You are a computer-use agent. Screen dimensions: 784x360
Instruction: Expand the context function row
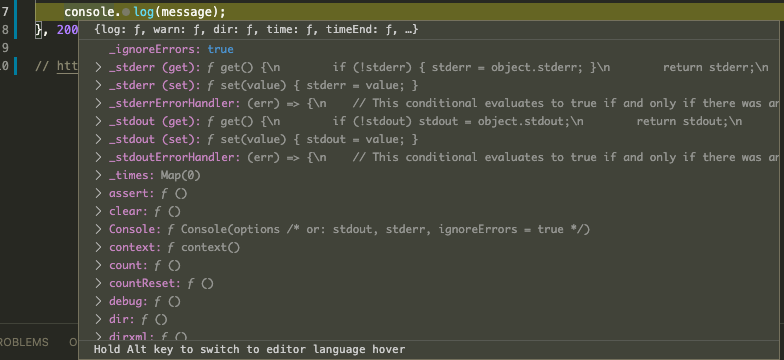(x=98, y=248)
